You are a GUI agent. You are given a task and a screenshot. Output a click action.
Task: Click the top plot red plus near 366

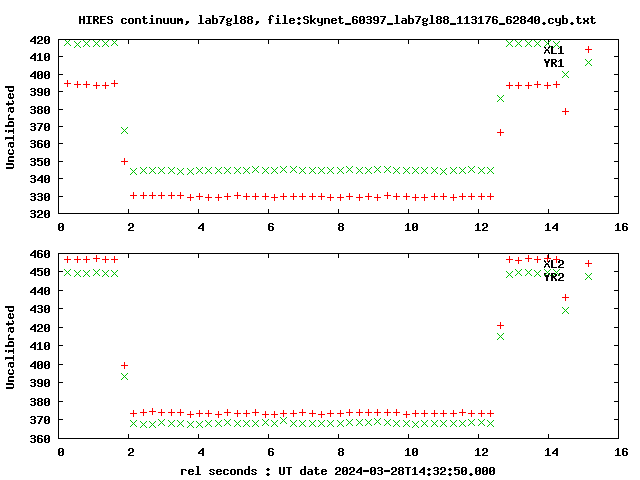point(500,133)
